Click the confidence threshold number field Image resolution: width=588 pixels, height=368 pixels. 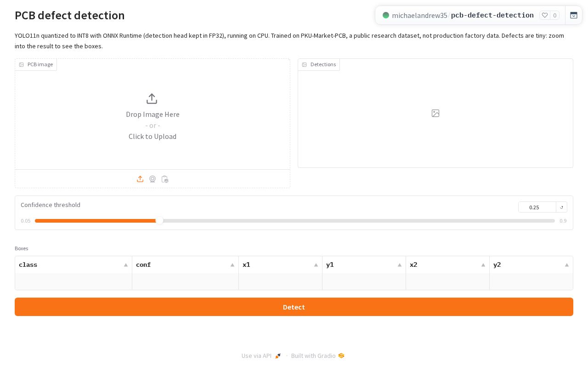click(x=537, y=207)
